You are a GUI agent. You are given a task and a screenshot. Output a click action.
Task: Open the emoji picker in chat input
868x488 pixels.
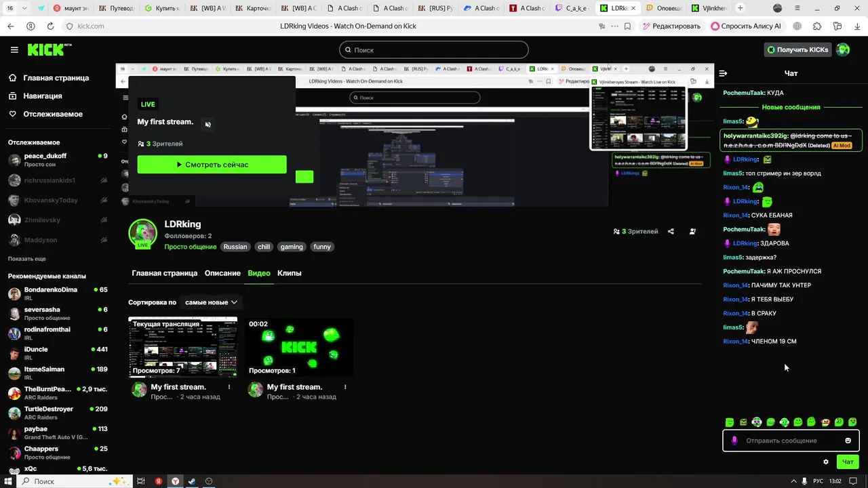(x=848, y=441)
